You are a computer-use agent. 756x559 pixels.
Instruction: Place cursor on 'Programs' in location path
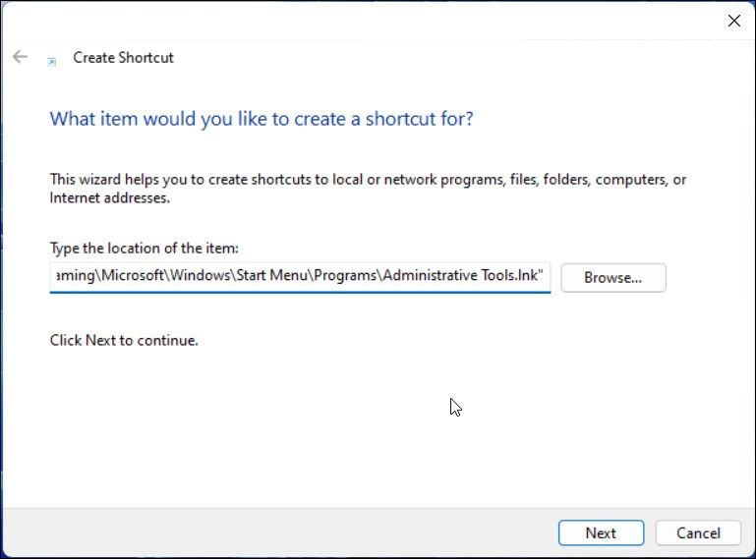(346, 275)
